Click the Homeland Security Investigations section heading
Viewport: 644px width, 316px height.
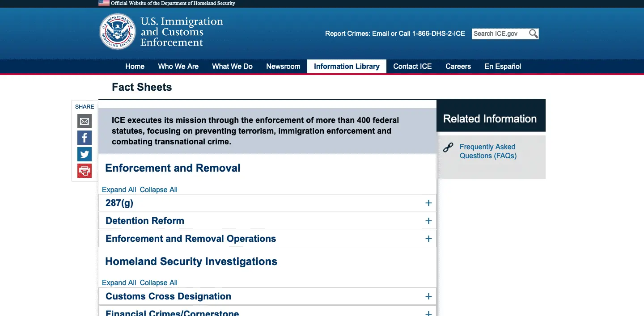(191, 261)
